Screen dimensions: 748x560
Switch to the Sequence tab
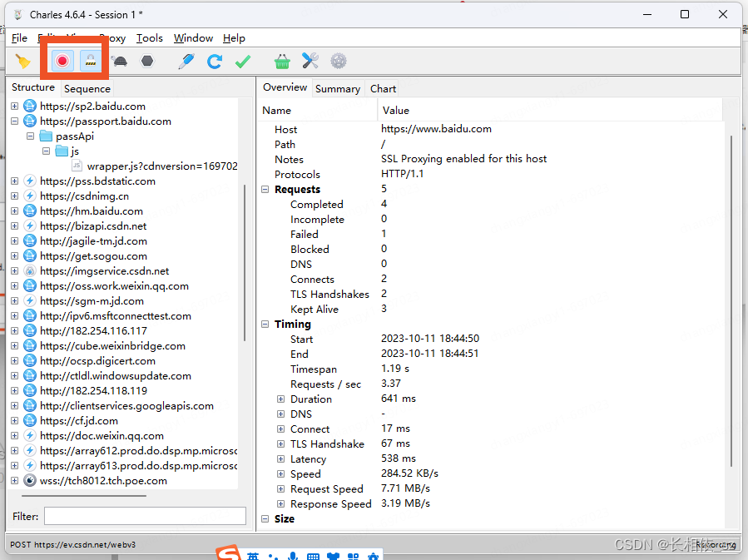click(x=87, y=89)
